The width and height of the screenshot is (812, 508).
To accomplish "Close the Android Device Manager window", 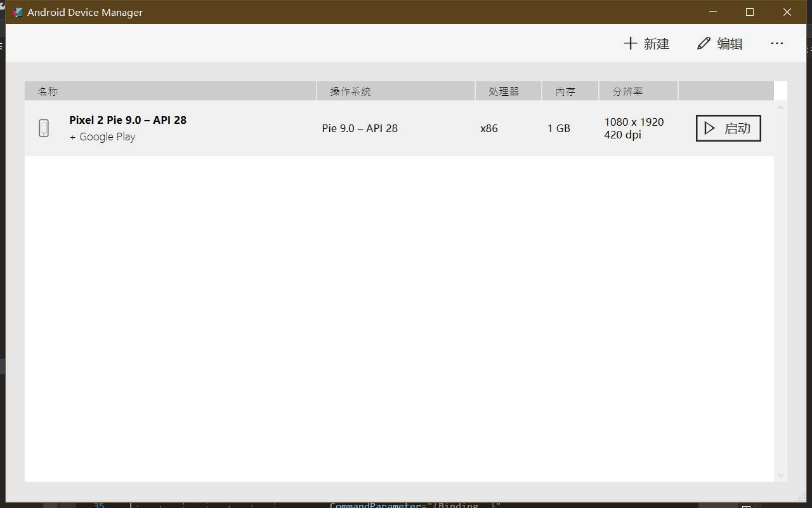I will (787, 12).
